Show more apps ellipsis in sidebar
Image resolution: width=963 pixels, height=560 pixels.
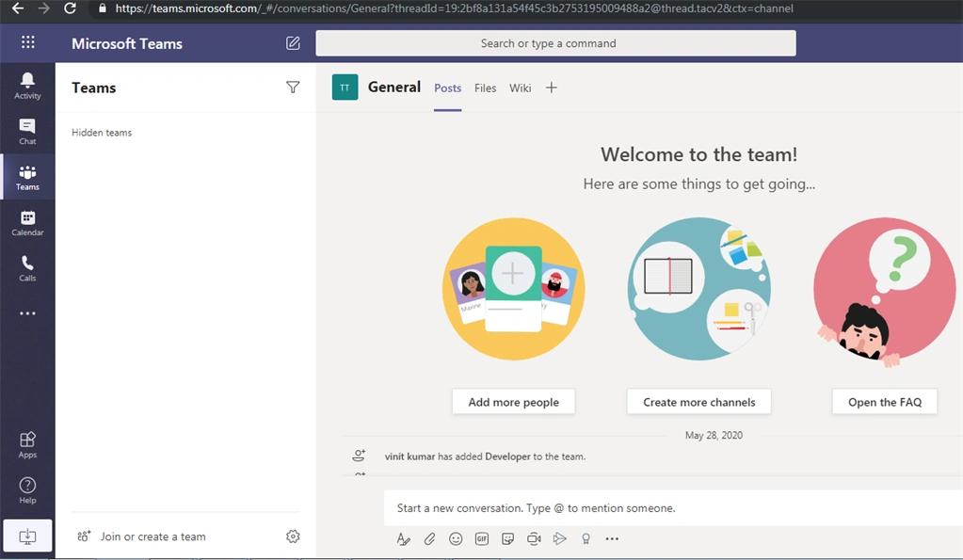(27, 313)
